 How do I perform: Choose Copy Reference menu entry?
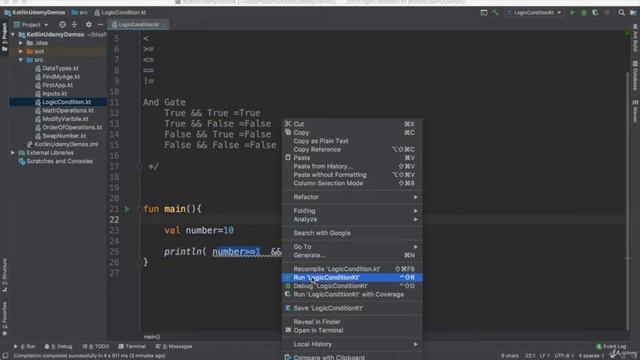[352, 149]
